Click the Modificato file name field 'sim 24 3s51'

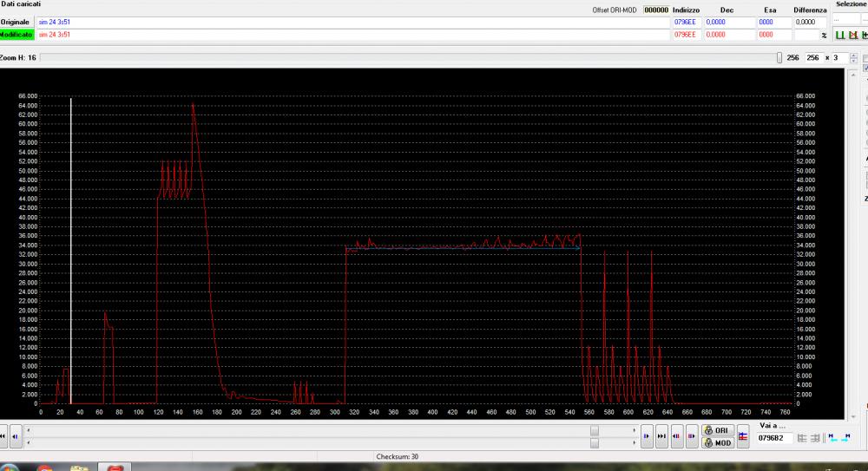tap(353, 35)
